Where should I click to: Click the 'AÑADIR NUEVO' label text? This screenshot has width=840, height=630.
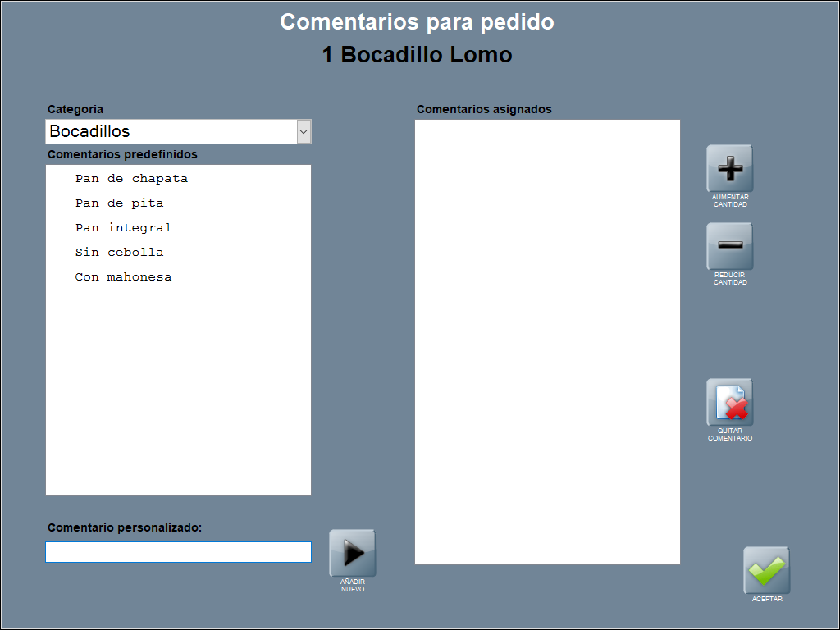pyautogui.click(x=352, y=586)
